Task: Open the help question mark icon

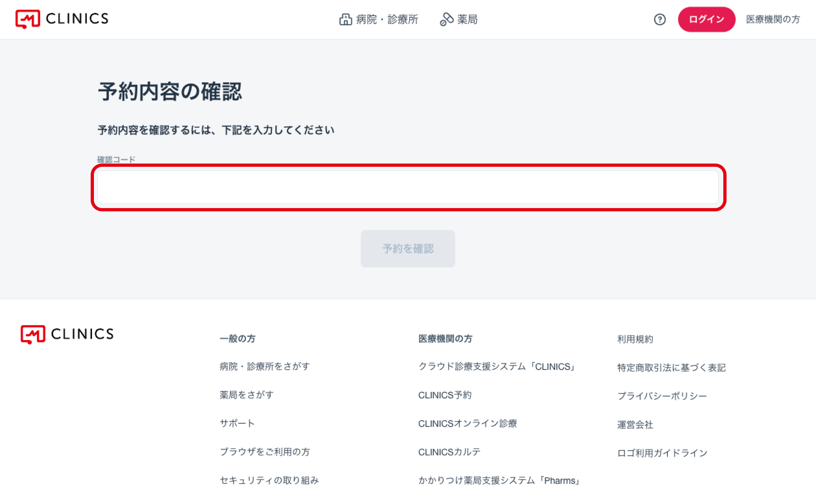Action: tap(659, 19)
